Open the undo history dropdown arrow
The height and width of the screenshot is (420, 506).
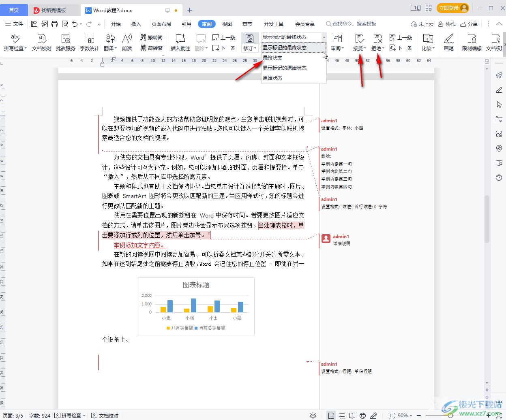(x=81, y=24)
